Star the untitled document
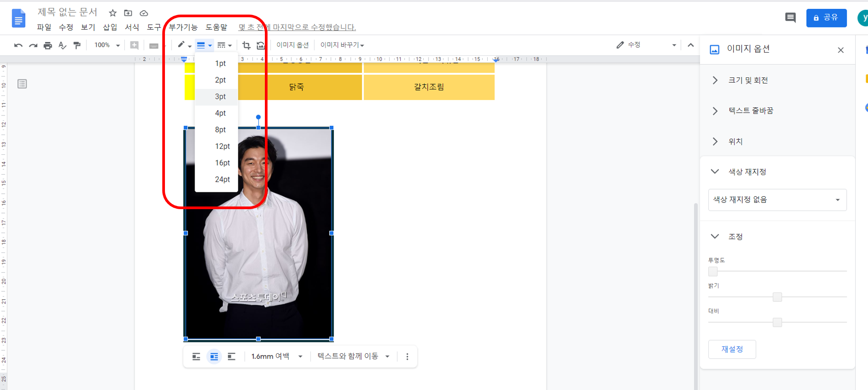868x390 pixels. (113, 13)
